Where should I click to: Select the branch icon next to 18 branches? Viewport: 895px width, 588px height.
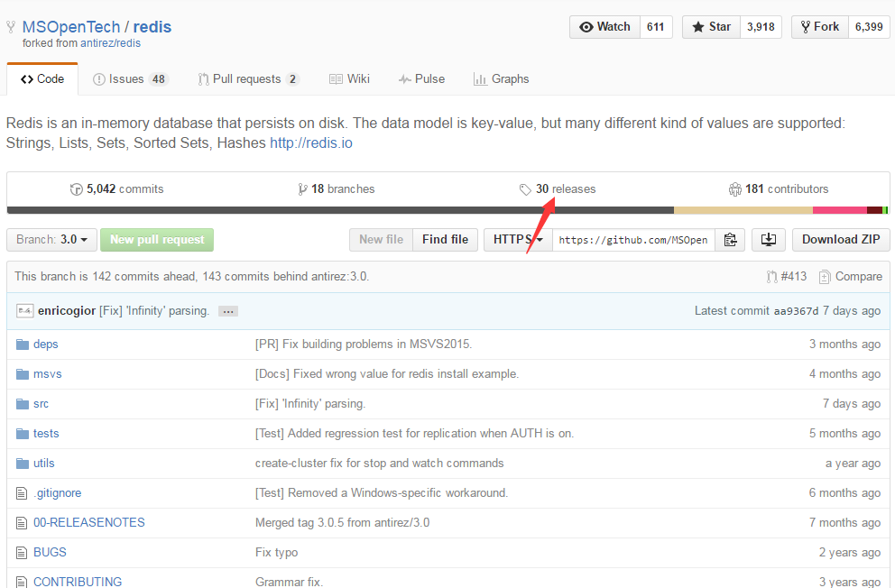click(x=303, y=188)
